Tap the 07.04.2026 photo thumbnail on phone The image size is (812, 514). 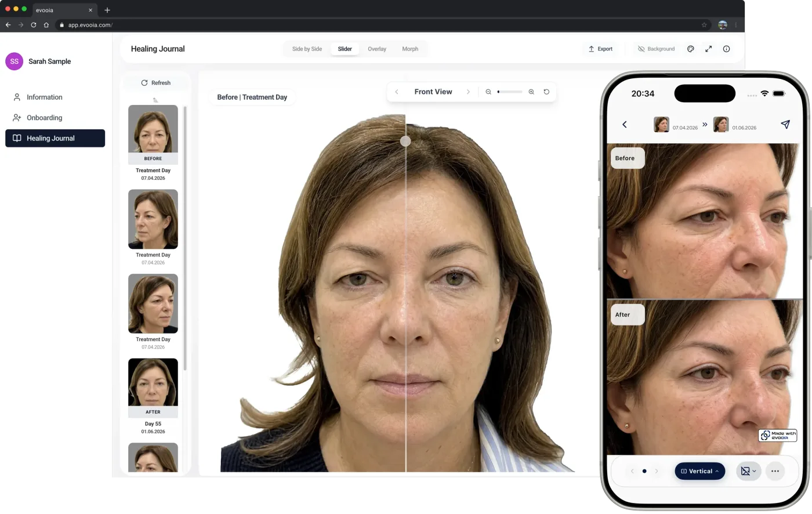(x=661, y=124)
